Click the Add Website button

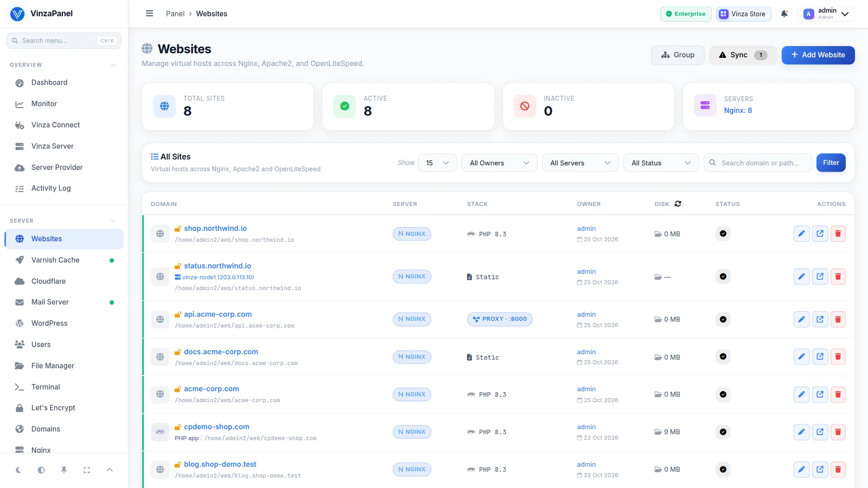[x=818, y=55]
